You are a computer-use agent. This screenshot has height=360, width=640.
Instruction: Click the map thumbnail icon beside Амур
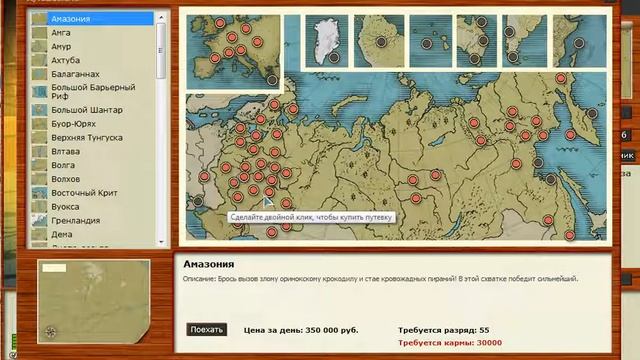[40, 47]
